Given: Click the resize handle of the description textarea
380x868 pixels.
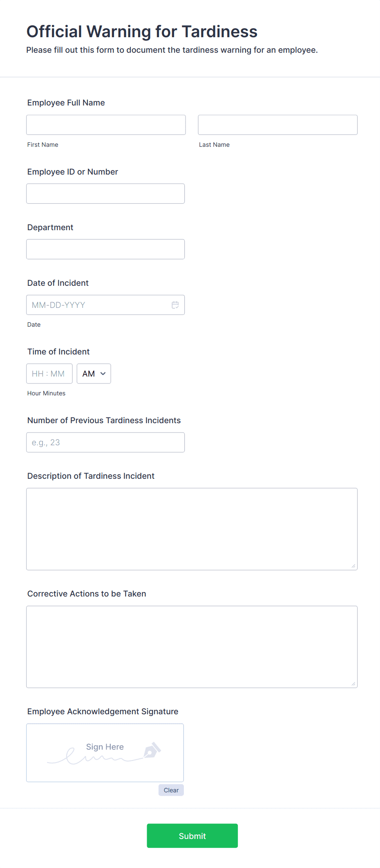Looking at the screenshot, I should (x=353, y=566).
